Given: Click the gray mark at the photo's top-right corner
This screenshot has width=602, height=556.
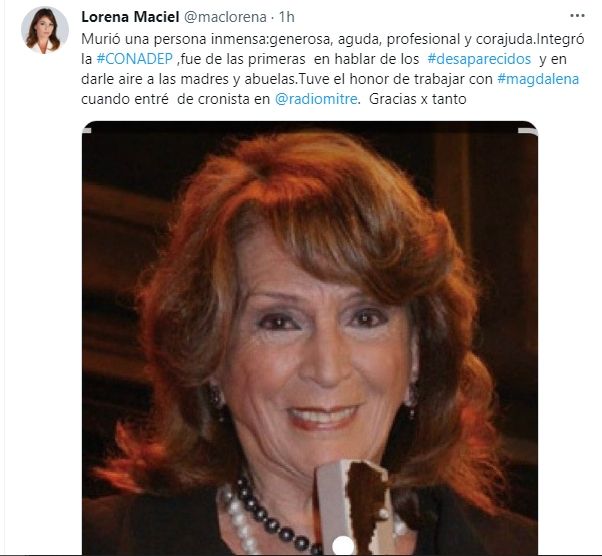Looking at the screenshot, I should point(527,131).
